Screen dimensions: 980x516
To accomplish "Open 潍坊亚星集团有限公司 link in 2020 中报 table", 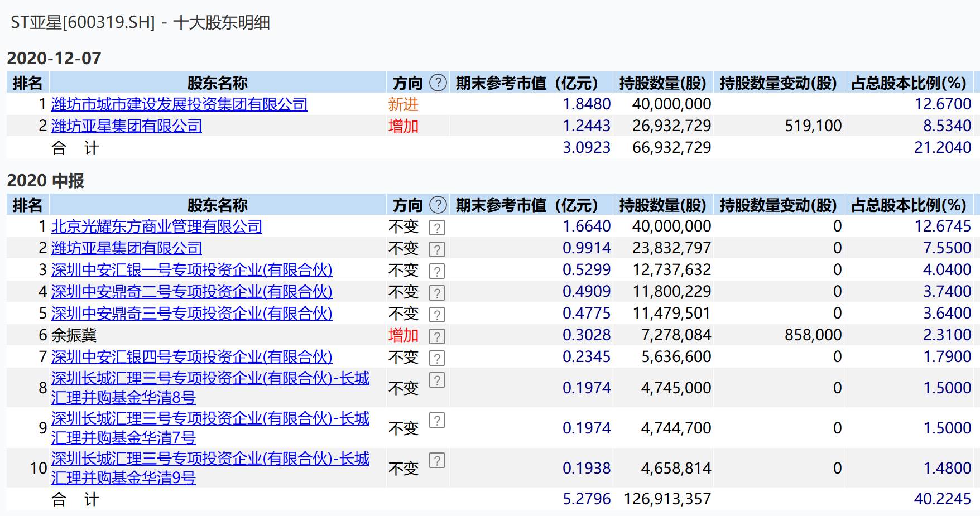I will coord(127,248).
